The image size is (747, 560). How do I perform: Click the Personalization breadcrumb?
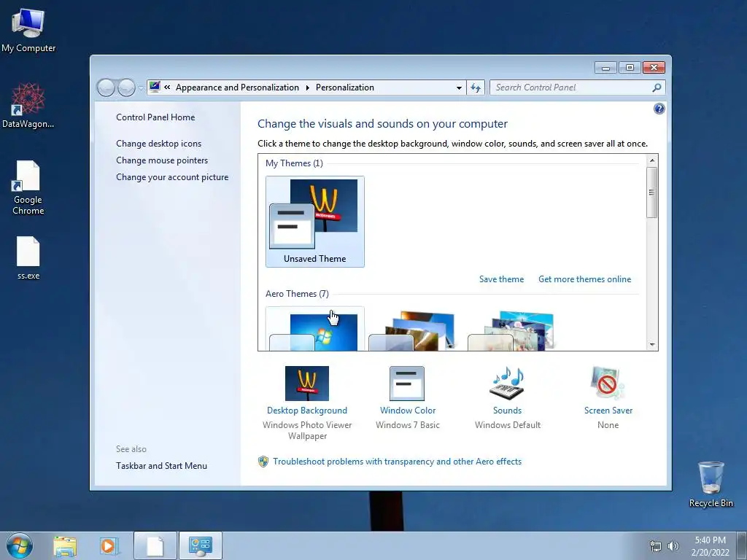345,87
